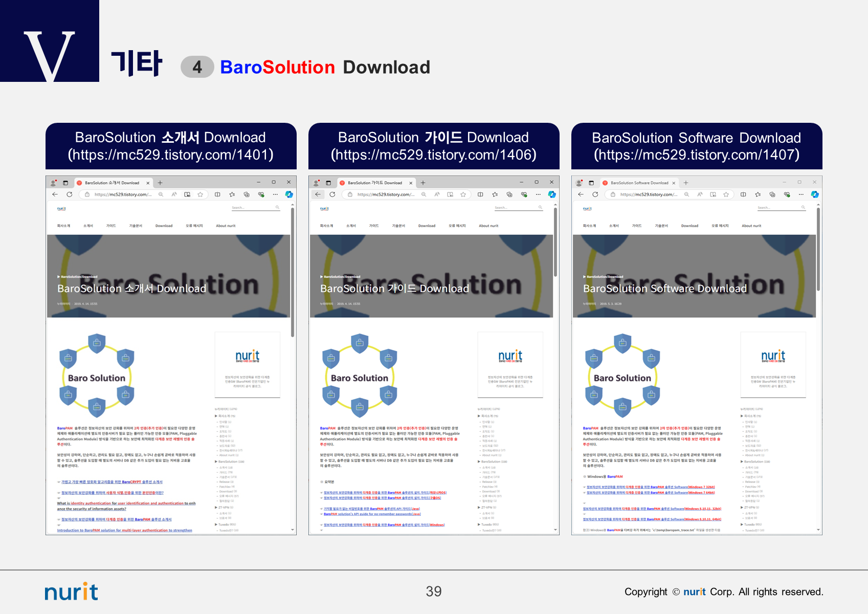Launch Copilot in the 가이드 Download window
This screenshot has height=614, width=868.
(552, 194)
